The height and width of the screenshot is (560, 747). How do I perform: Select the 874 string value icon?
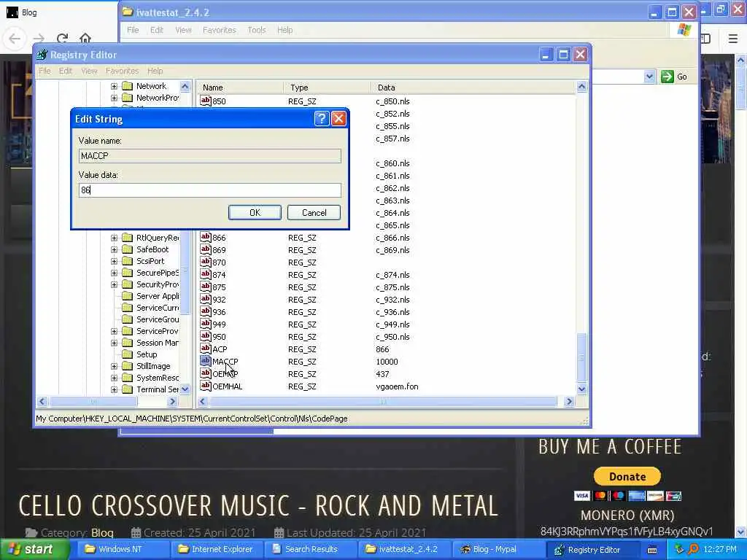coord(205,274)
